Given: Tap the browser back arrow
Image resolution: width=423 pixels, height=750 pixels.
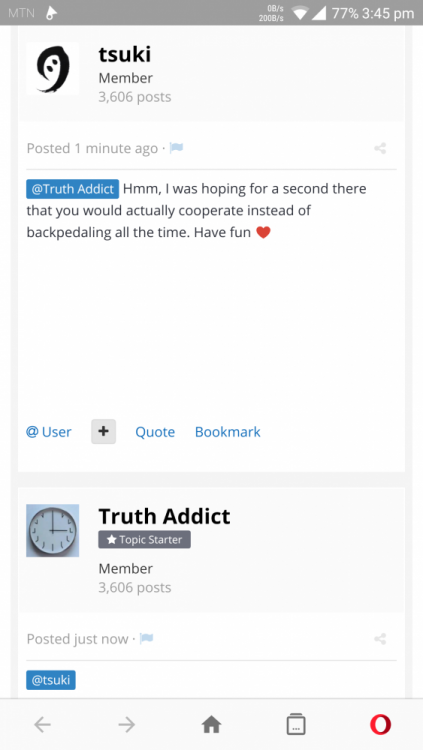Looking at the screenshot, I should point(43,725).
